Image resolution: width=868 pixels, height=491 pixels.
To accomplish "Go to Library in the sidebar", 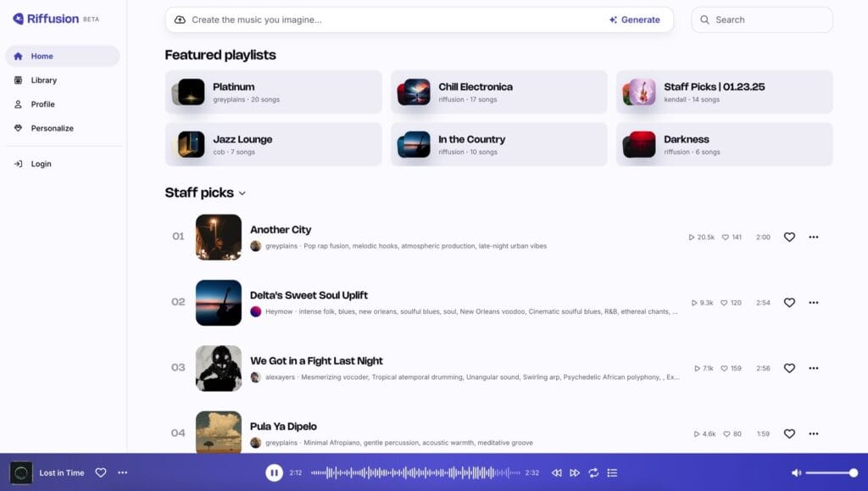I will click(x=44, y=81).
